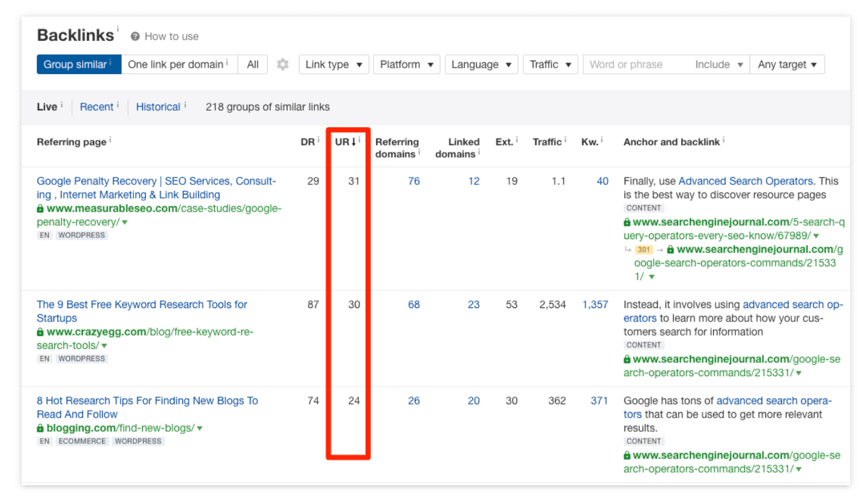The image size is (868, 500).
Task: Open the Traffic filter dropdown
Action: point(551,64)
